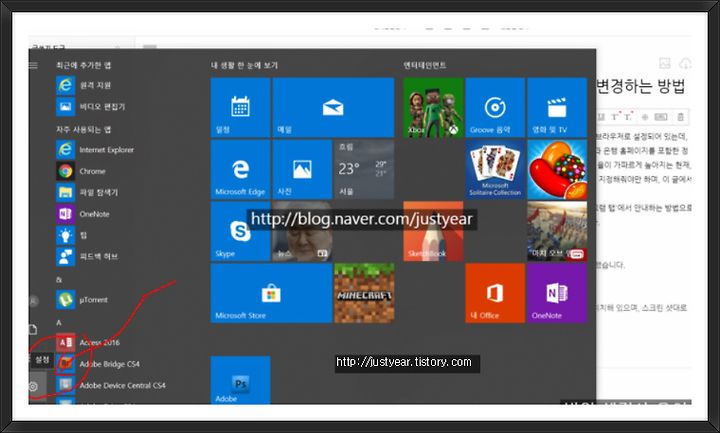Open Microsoft Store tile
Viewport: 720px width, 433px height.
click(271, 293)
